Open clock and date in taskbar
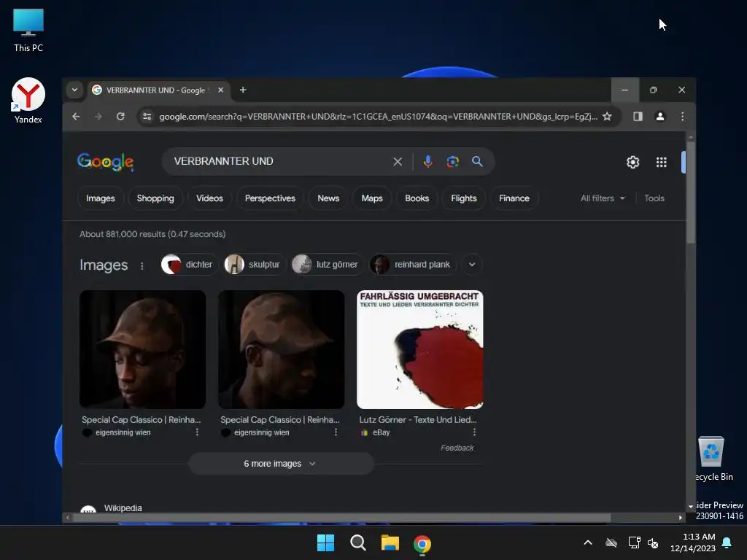Screen dimensions: 747x560 tap(693, 542)
